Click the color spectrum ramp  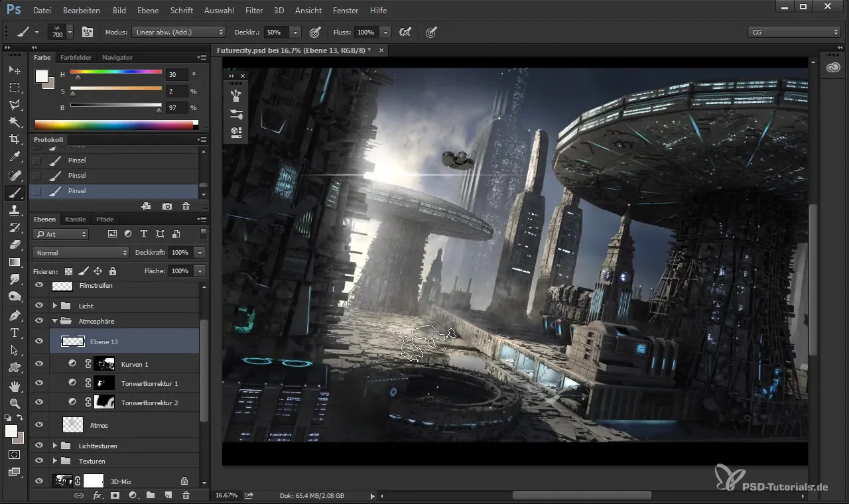(116, 125)
